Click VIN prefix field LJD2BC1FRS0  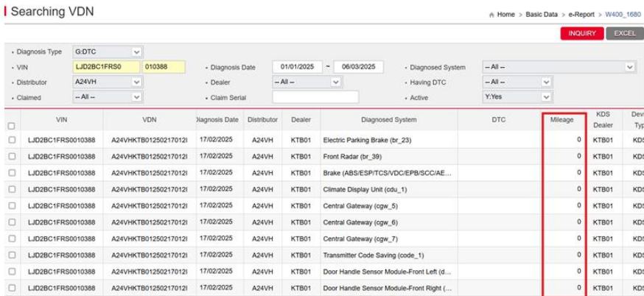pyautogui.click(x=106, y=67)
